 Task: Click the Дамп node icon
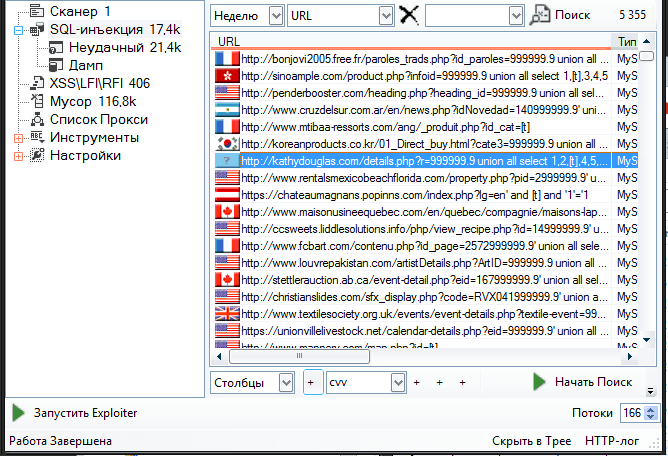click(x=56, y=65)
